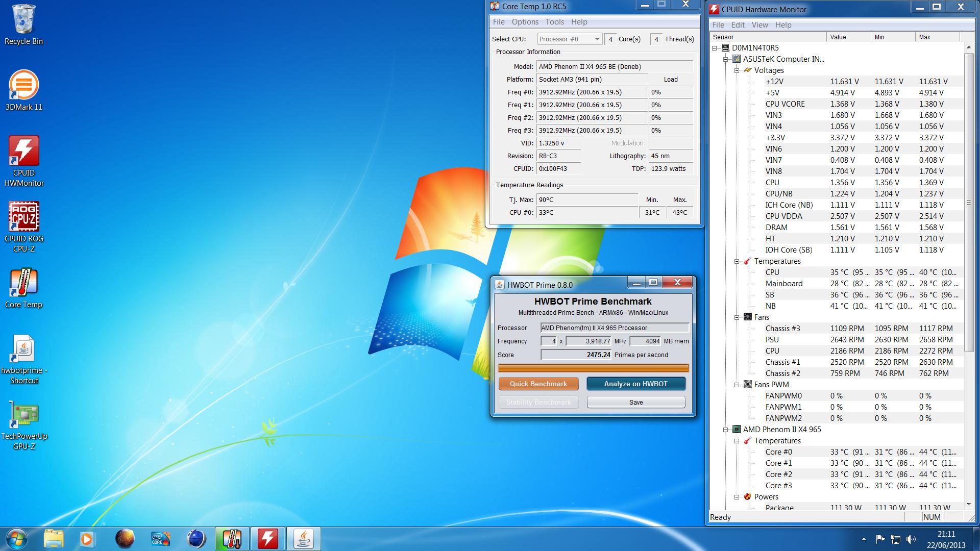Click the Voltages lightning icon in HWMonitor
980x551 pixels.
coord(748,70)
